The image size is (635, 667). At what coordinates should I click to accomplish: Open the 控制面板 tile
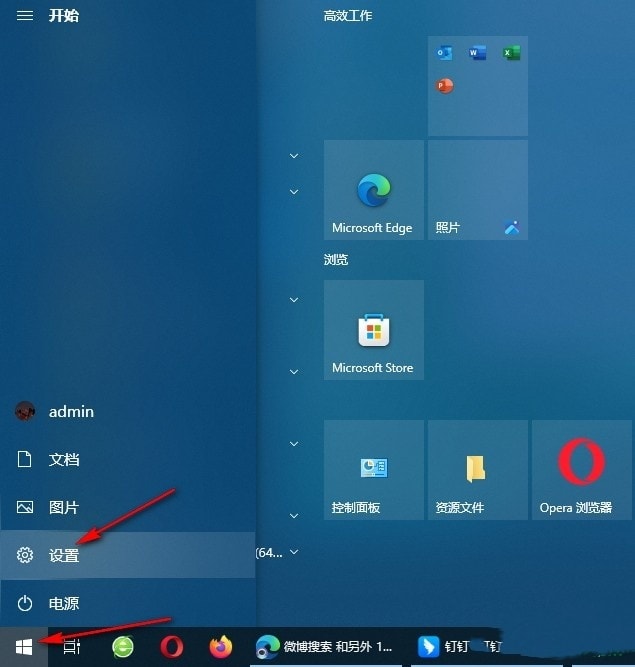click(374, 470)
